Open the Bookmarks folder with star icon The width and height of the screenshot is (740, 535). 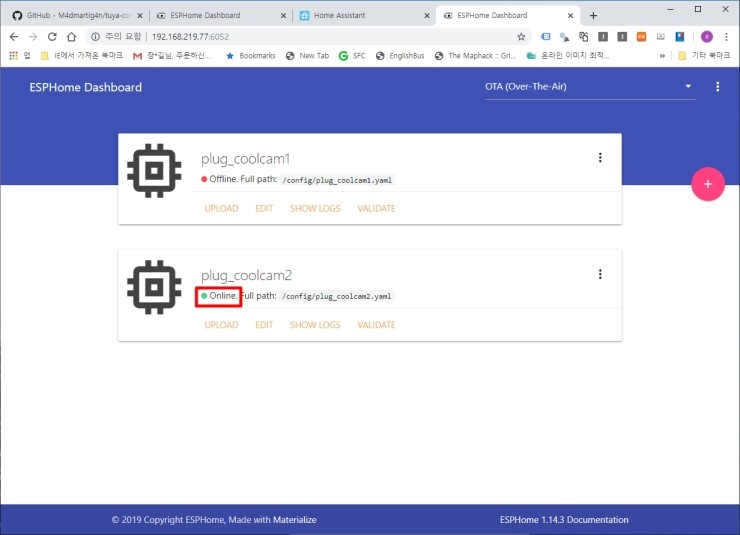(251, 56)
